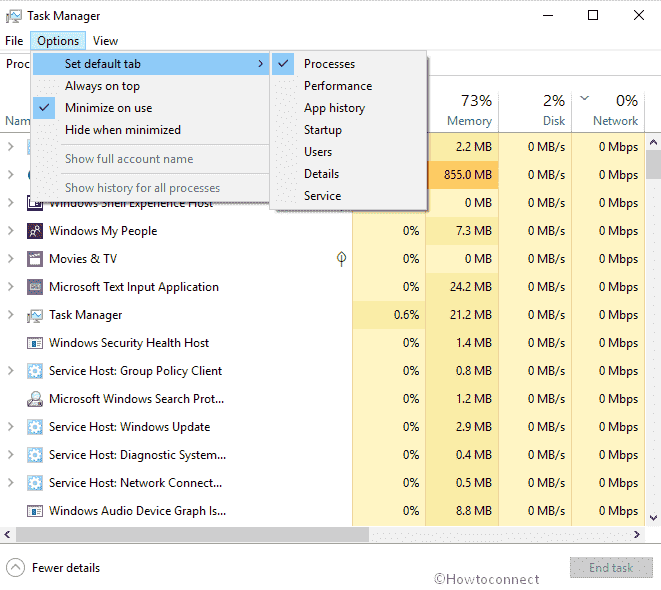Select Processes as the default tab

tap(349, 64)
